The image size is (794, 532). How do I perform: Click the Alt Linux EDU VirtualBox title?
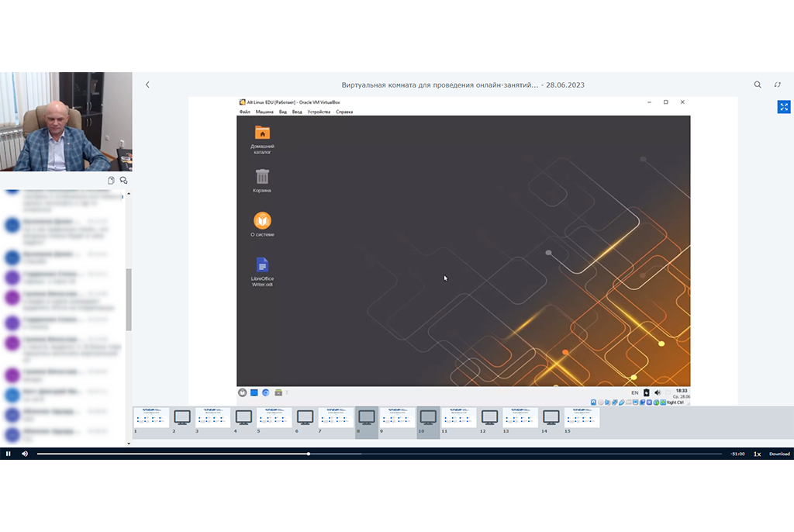(293, 102)
